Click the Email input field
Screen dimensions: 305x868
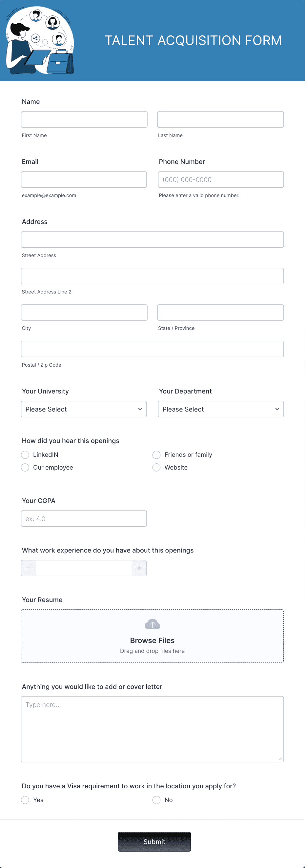coord(84,179)
